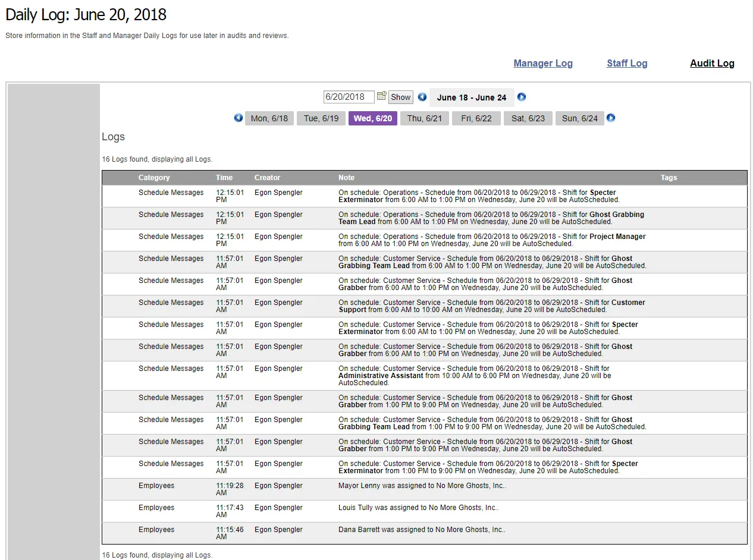Click the Note column header
The image size is (753, 560).
[x=346, y=178]
